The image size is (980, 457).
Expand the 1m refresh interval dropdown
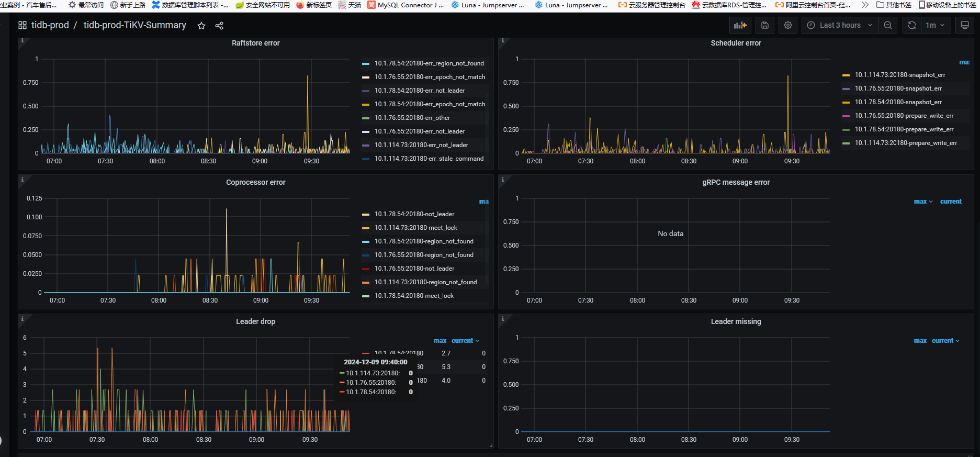(935, 25)
